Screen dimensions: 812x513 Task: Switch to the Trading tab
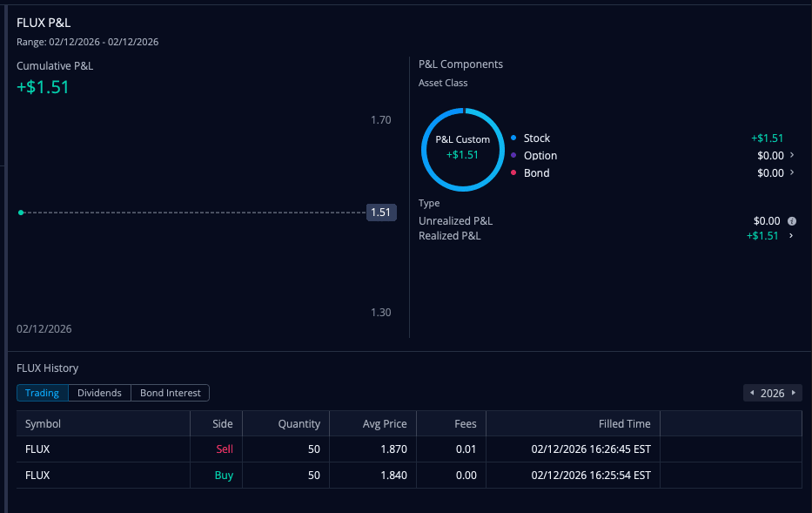(x=42, y=393)
